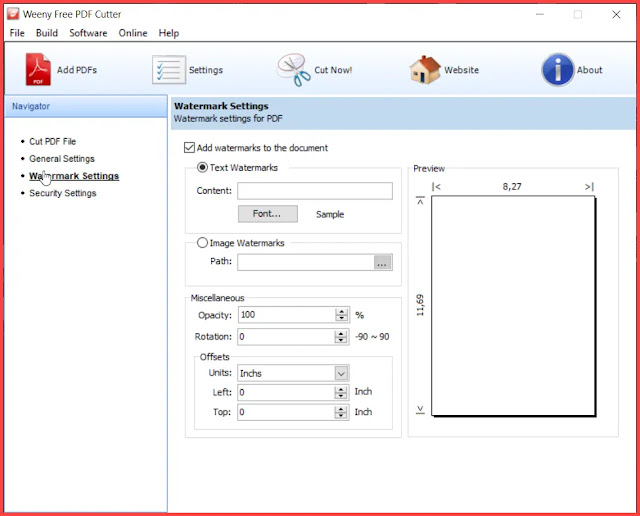This screenshot has height=516, width=640.
Task: Click the preview right-edge alignment marker
Action: (589, 187)
